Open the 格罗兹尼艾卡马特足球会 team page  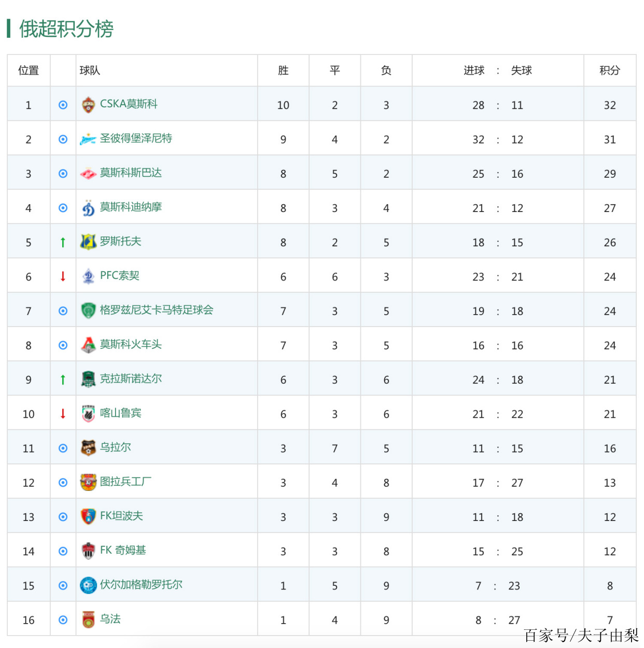157,310
